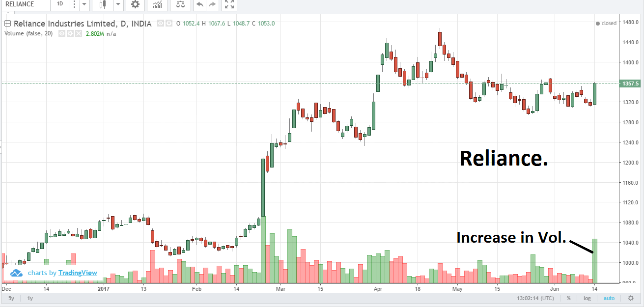The width and height of the screenshot is (644, 307).
Task: Toggle auto scale
Action: pos(609,298)
